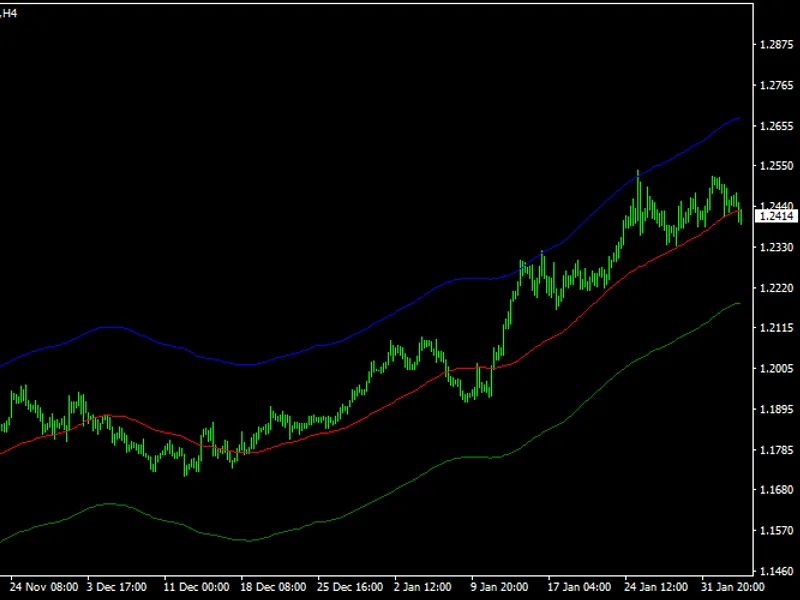Click the 18 Dec 08:00 time label
This screenshot has width=800, height=600.
tap(273, 587)
